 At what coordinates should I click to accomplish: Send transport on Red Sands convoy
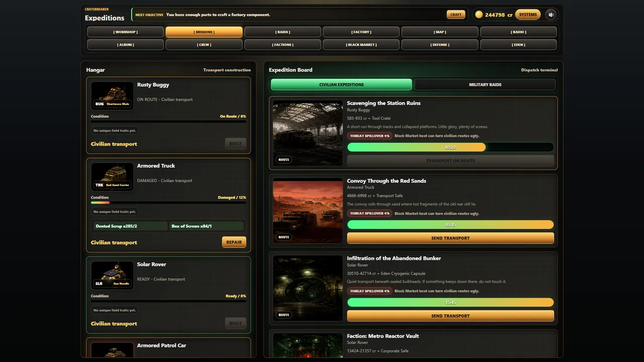[450, 238]
